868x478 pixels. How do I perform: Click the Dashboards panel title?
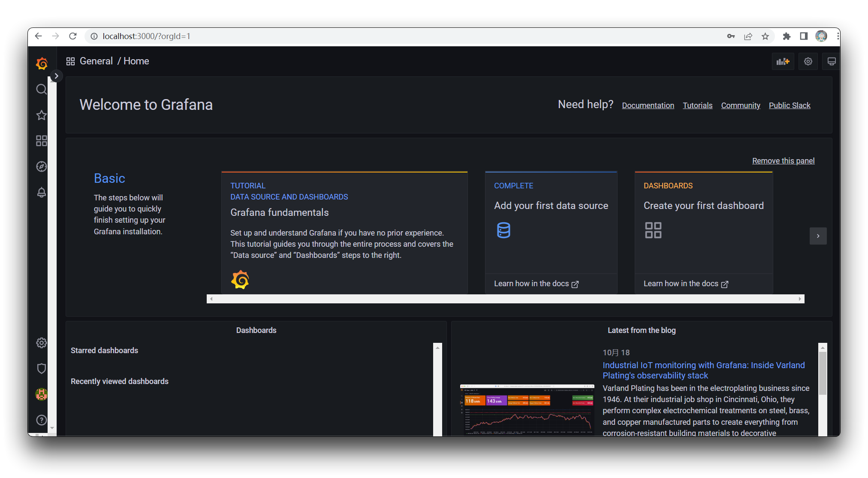point(256,330)
